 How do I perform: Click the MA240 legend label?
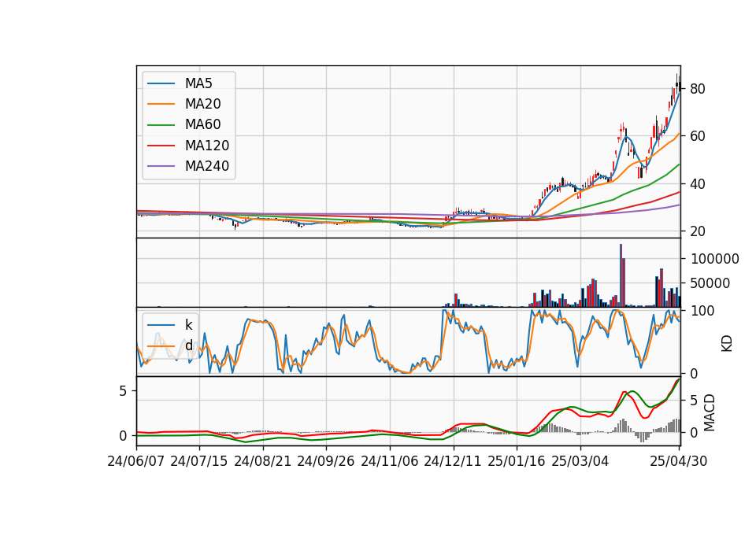pyautogui.click(x=207, y=166)
